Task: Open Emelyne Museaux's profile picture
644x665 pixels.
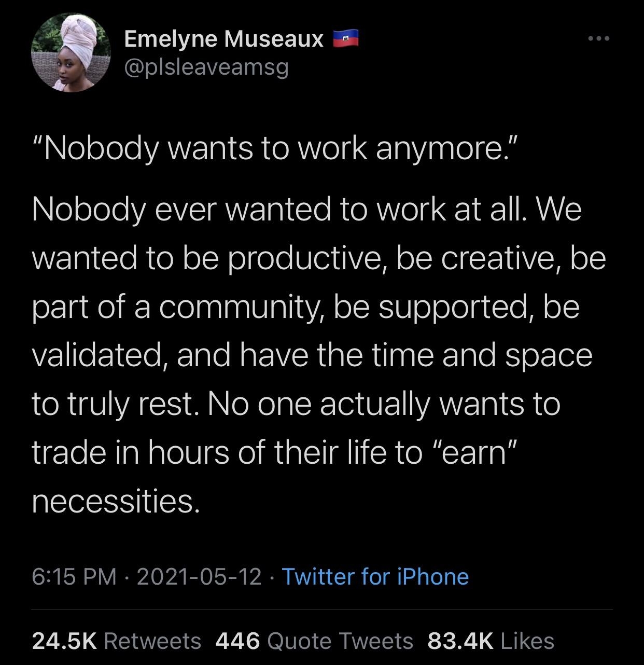Action: point(71,52)
